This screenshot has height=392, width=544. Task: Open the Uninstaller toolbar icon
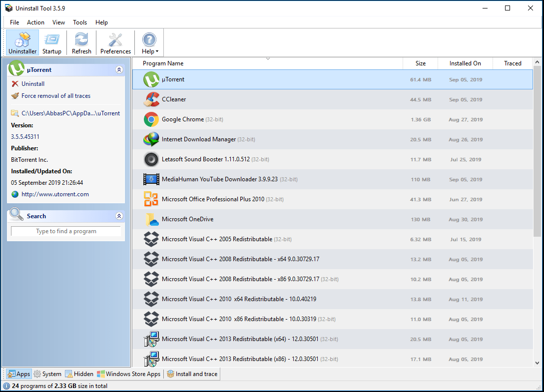point(22,43)
